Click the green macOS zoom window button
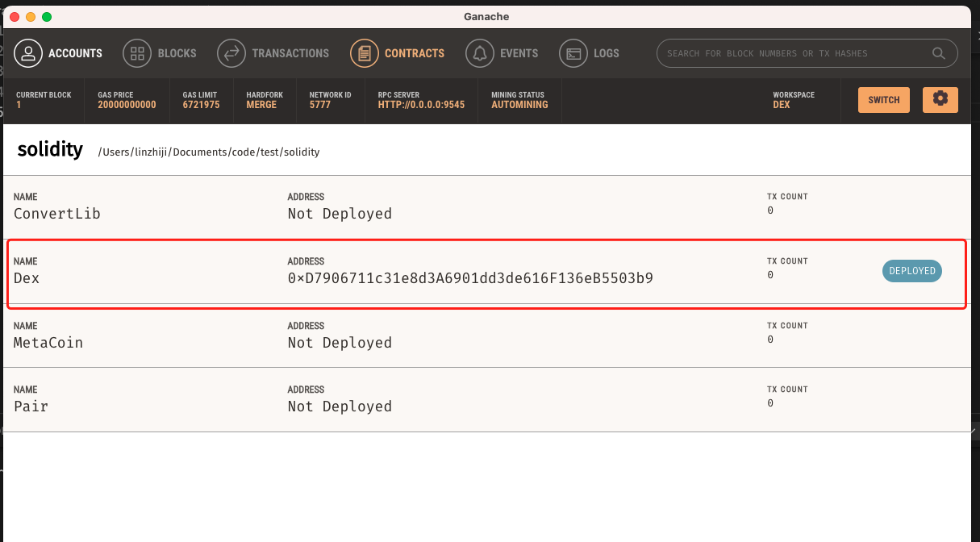The height and width of the screenshot is (542, 980). (x=47, y=17)
